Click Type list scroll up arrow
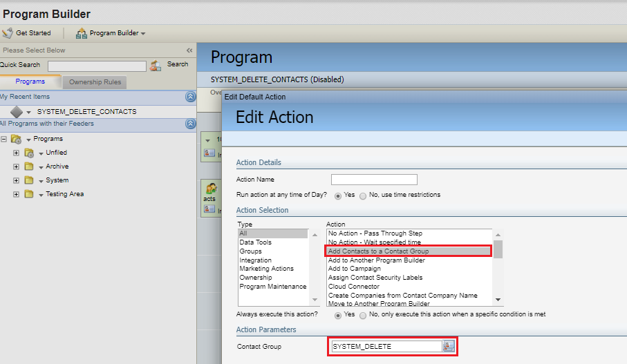Image resolution: width=627 pixels, height=364 pixels. [315, 235]
